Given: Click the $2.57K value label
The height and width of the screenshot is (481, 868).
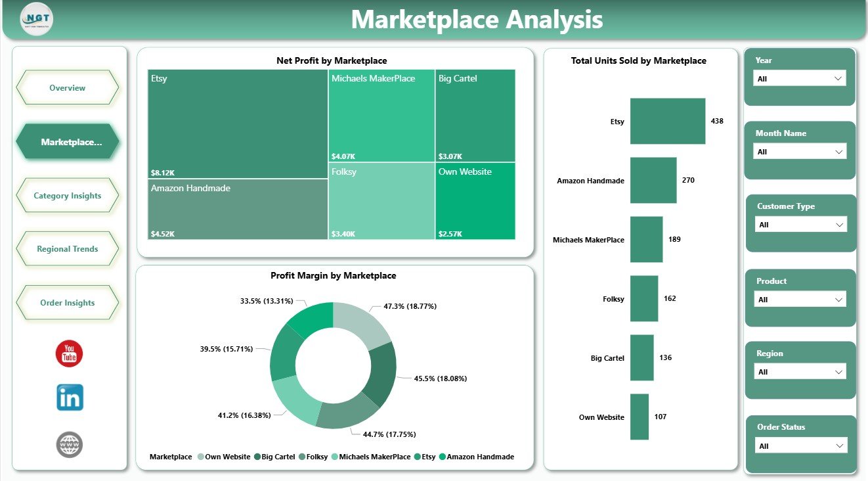Looking at the screenshot, I should pyautogui.click(x=450, y=233).
